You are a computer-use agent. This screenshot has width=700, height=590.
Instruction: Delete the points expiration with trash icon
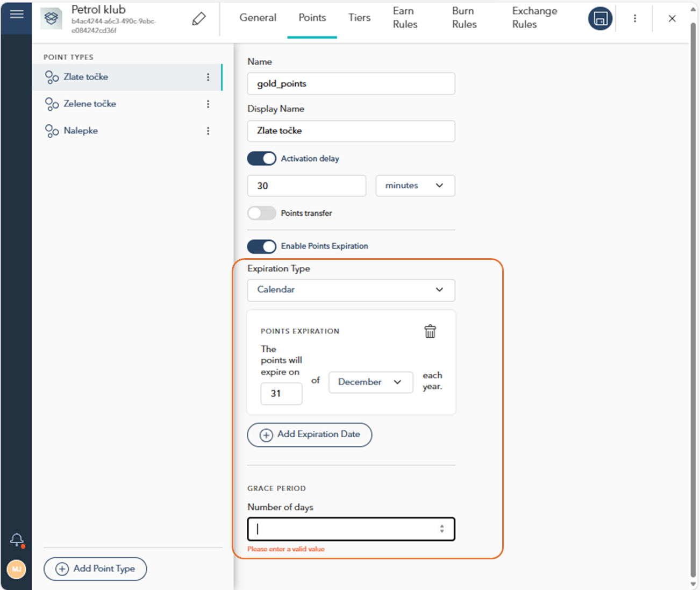tap(430, 331)
